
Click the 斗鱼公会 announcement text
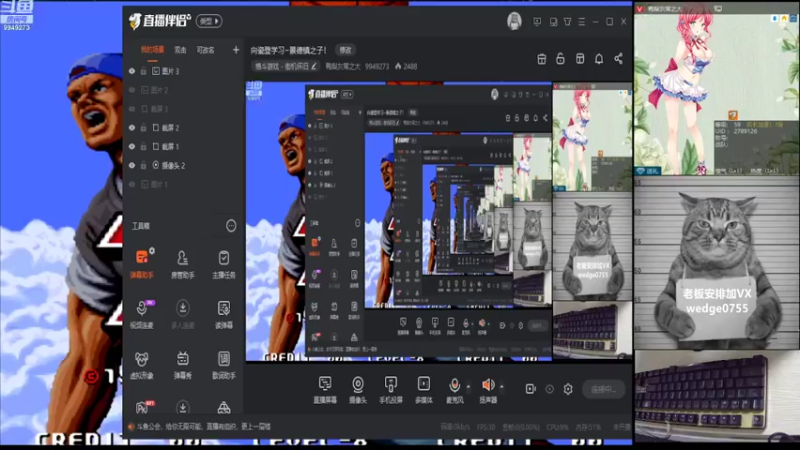[x=203, y=427]
